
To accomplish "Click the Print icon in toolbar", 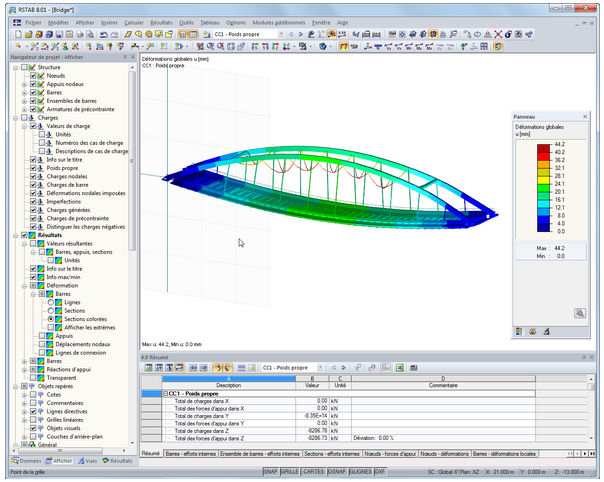I will (80, 34).
